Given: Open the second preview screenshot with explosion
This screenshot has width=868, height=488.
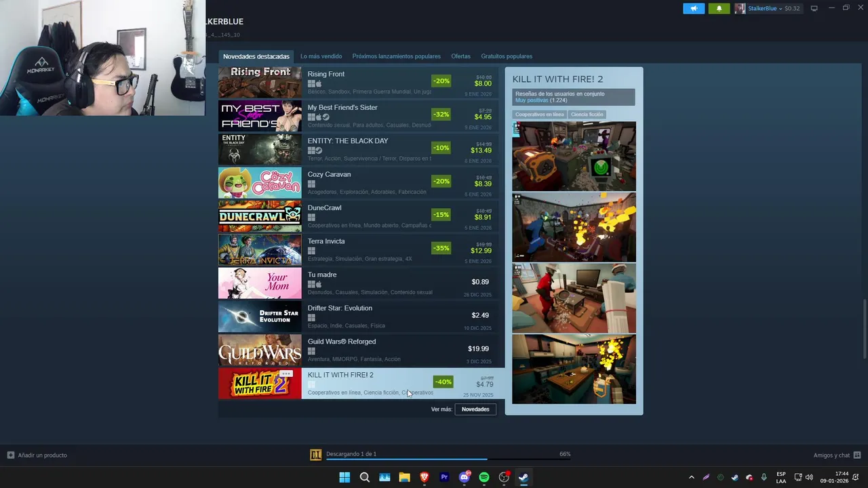Looking at the screenshot, I should (574, 227).
